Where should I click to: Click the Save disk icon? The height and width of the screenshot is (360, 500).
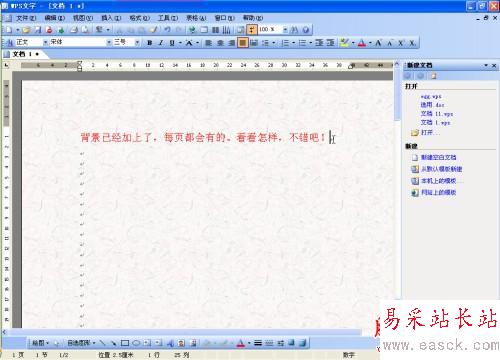click(38, 30)
